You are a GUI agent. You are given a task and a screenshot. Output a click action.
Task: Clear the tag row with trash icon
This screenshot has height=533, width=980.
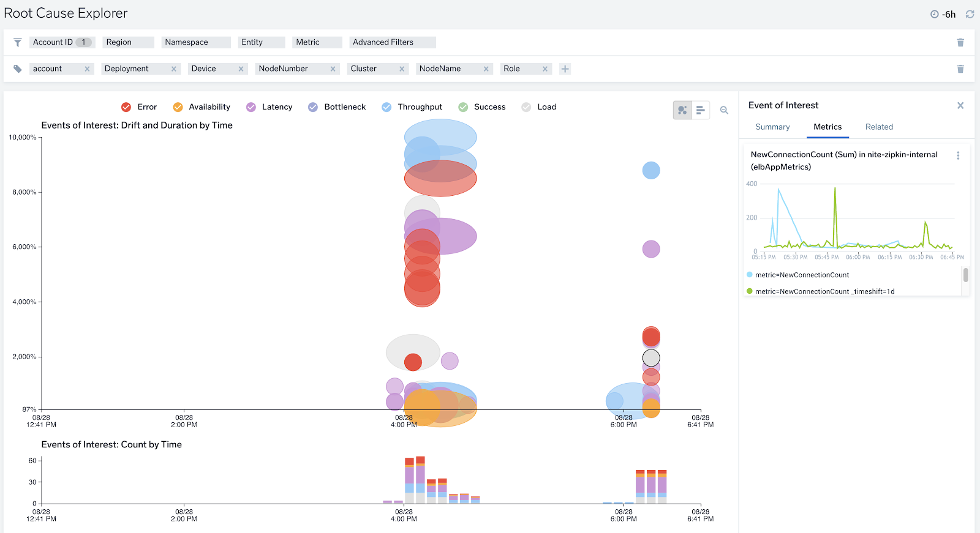coord(960,69)
